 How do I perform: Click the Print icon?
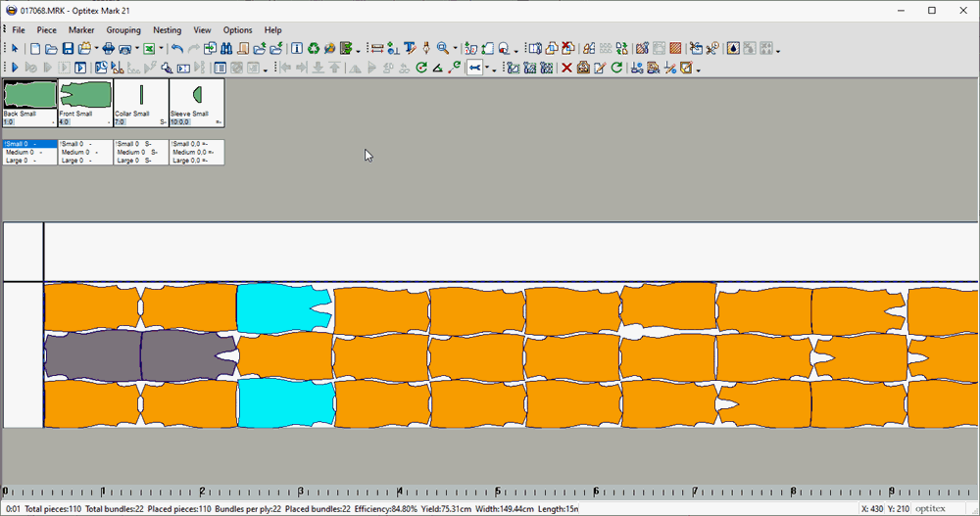click(109, 48)
